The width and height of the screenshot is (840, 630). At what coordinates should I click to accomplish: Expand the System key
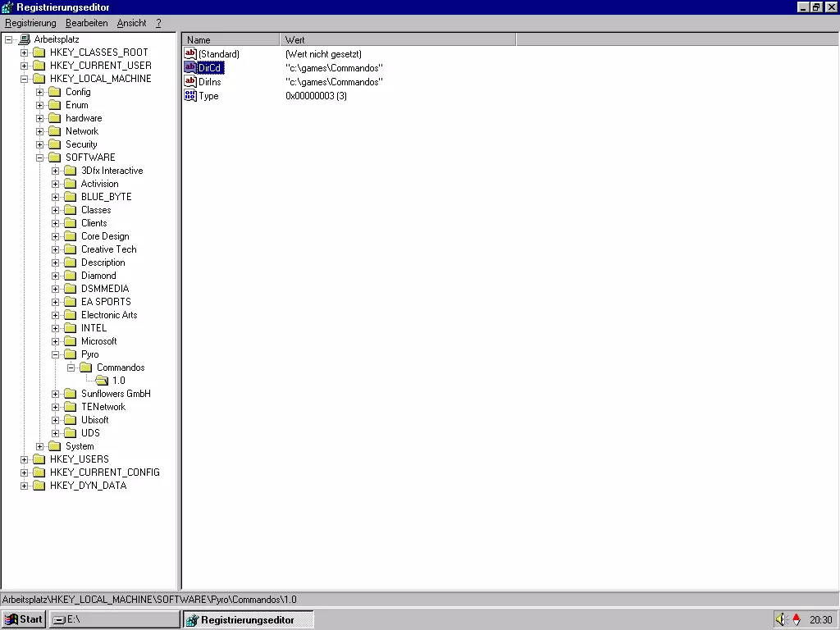pos(39,446)
